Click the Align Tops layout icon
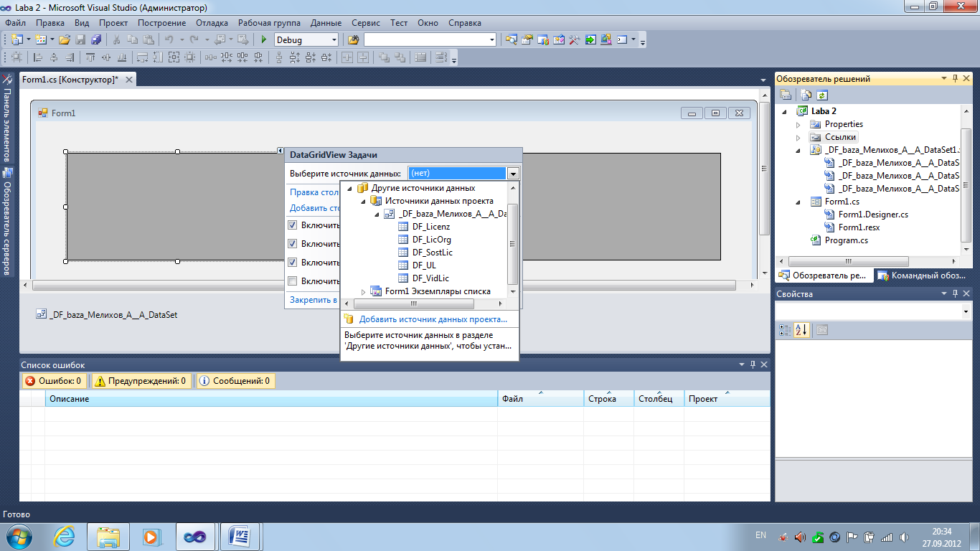The height and width of the screenshot is (551, 980). tap(90, 58)
